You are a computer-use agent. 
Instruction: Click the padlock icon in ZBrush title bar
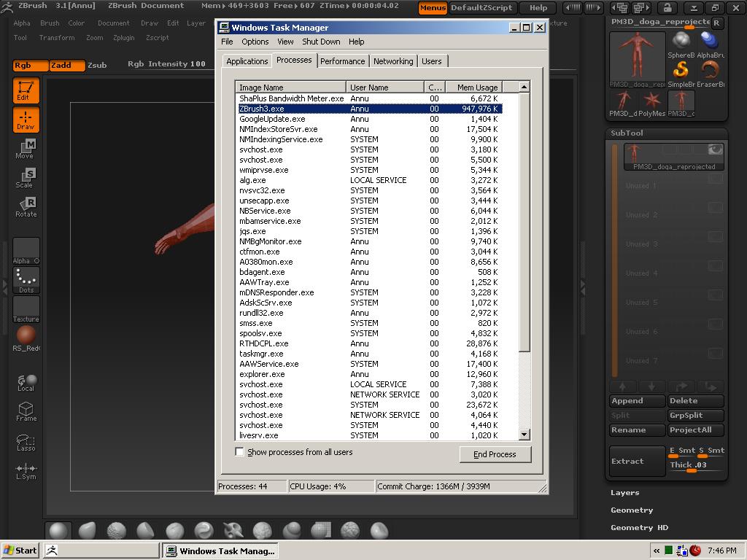coord(667,7)
